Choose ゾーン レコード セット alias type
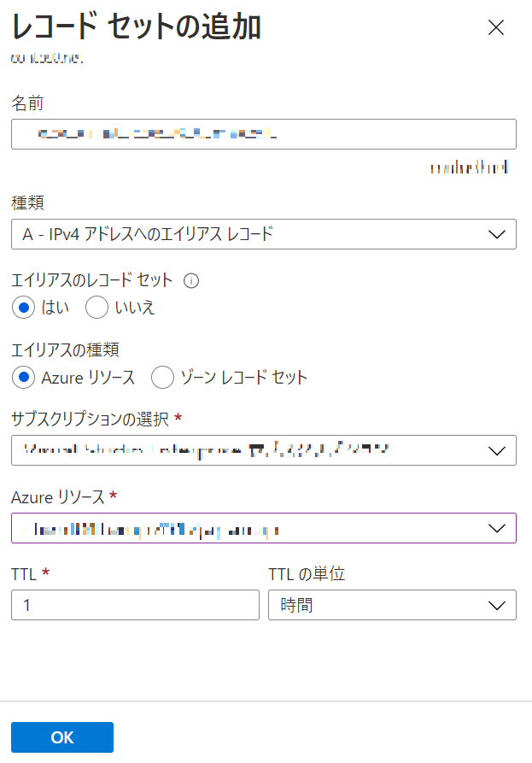The image size is (532, 763). coord(162,378)
